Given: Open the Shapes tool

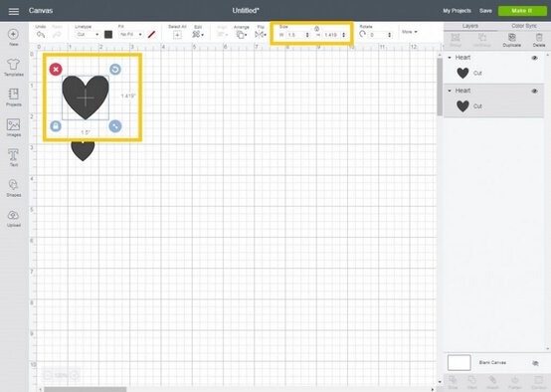Looking at the screenshot, I should tap(13, 185).
